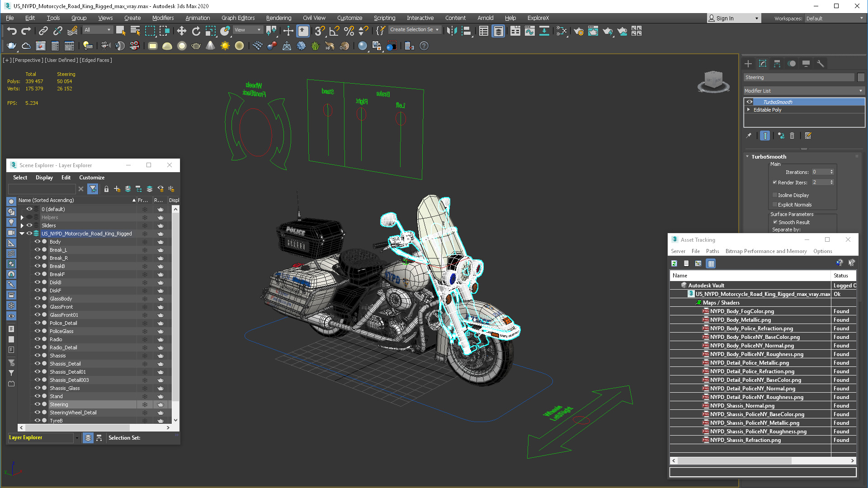Collapse the US_NYPD_Motorcycle_Road_King_Rigged layer
The width and height of the screenshot is (868, 488).
(x=22, y=234)
